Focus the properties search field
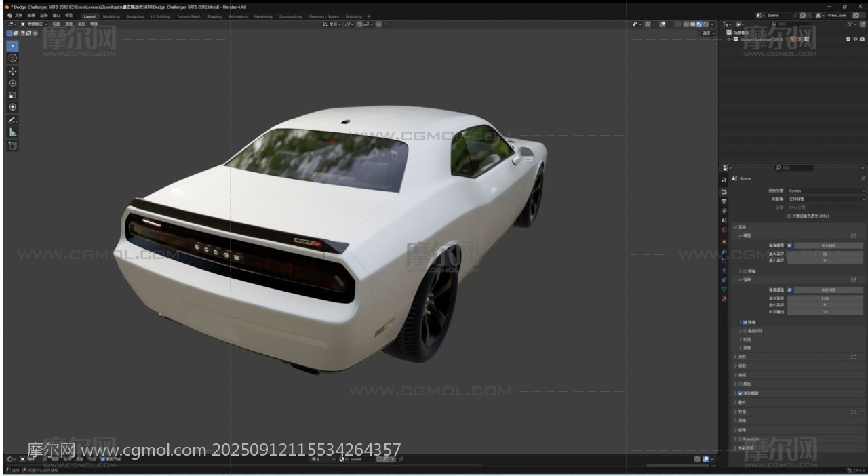The height and width of the screenshot is (476, 868). 793,167
